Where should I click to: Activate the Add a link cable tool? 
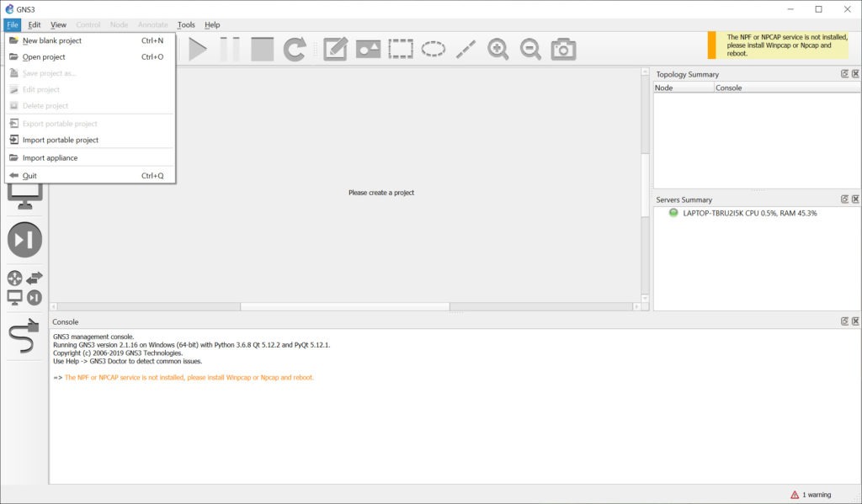click(24, 336)
